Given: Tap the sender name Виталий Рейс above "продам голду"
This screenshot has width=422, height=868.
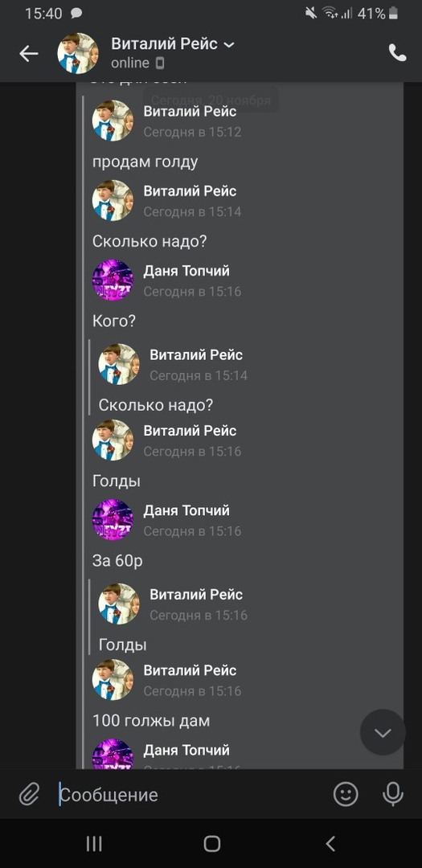Looking at the screenshot, I should (190, 111).
